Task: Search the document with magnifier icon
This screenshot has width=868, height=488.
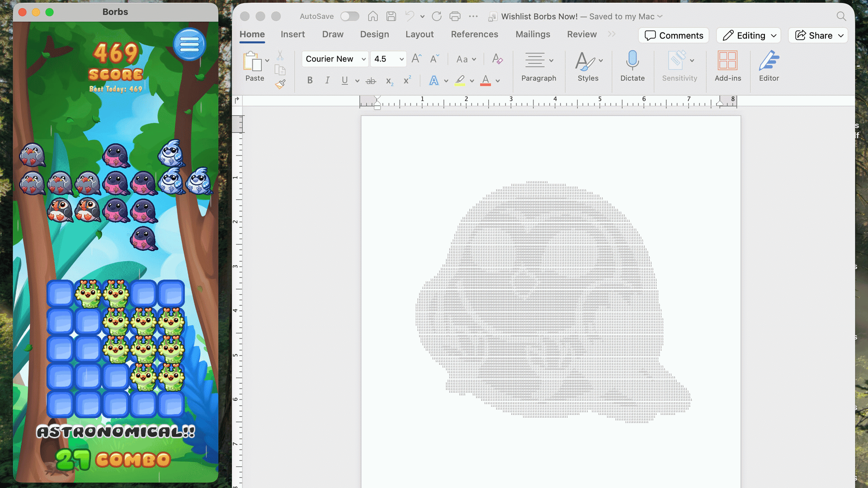Action: point(841,16)
